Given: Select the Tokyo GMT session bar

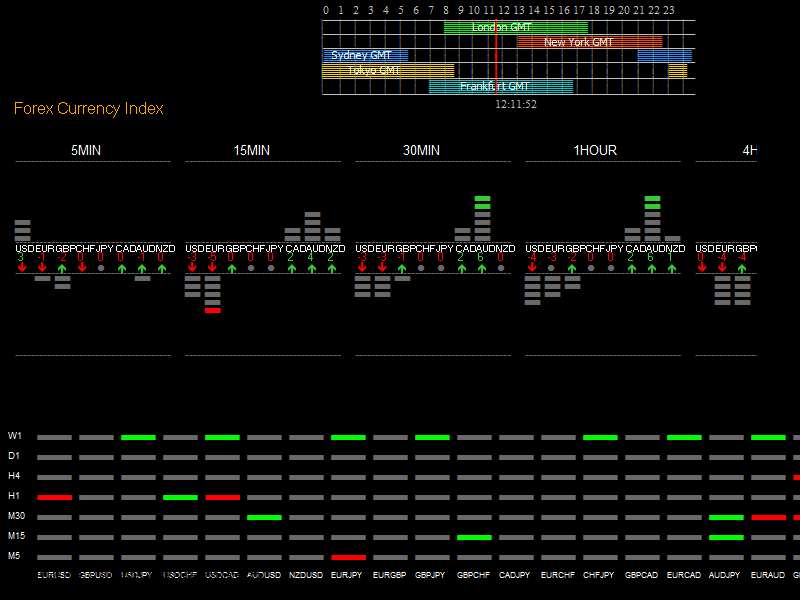Looking at the screenshot, I should click(388, 70).
